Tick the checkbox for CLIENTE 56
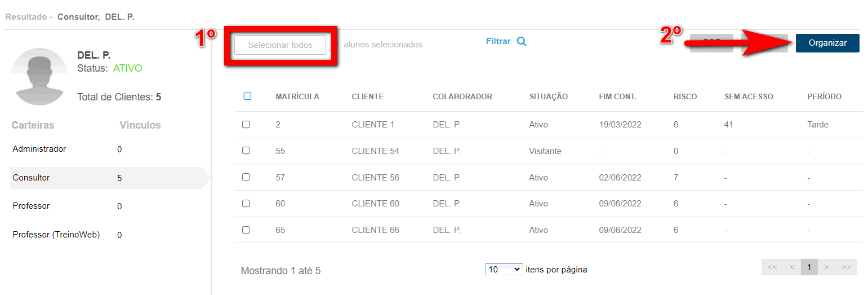The height and width of the screenshot is (295, 868). click(x=246, y=177)
